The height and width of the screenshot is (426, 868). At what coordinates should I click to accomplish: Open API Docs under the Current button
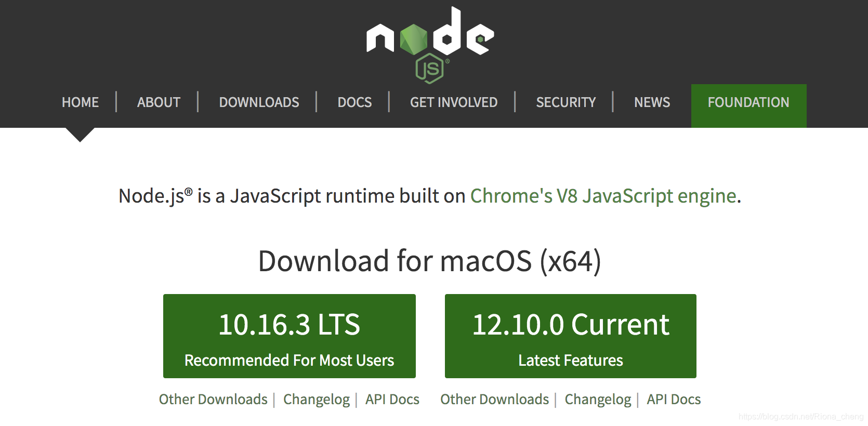(674, 400)
